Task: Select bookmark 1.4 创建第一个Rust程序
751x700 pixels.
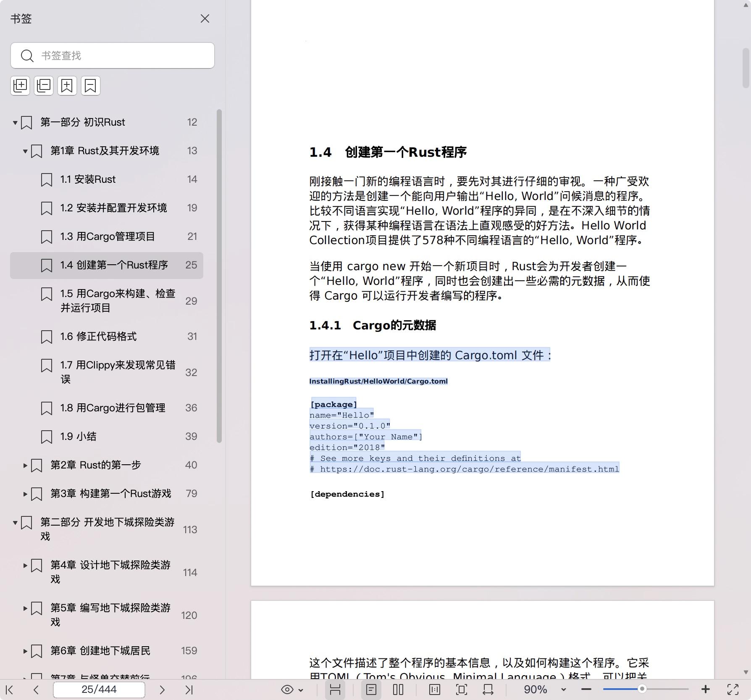Action: pyautogui.click(x=107, y=265)
